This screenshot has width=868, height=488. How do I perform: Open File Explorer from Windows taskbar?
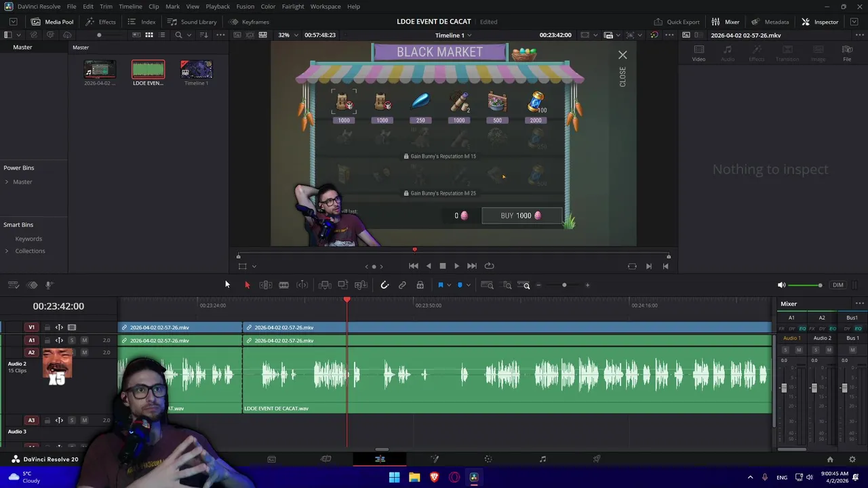coord(414,477)
